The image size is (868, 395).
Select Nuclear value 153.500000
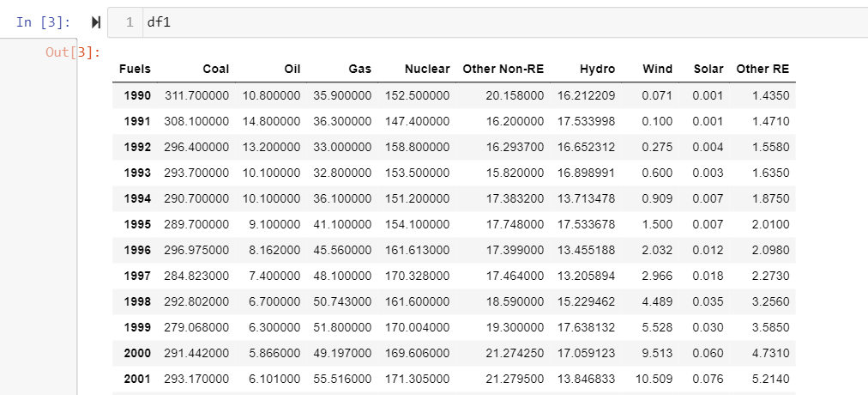418,173
